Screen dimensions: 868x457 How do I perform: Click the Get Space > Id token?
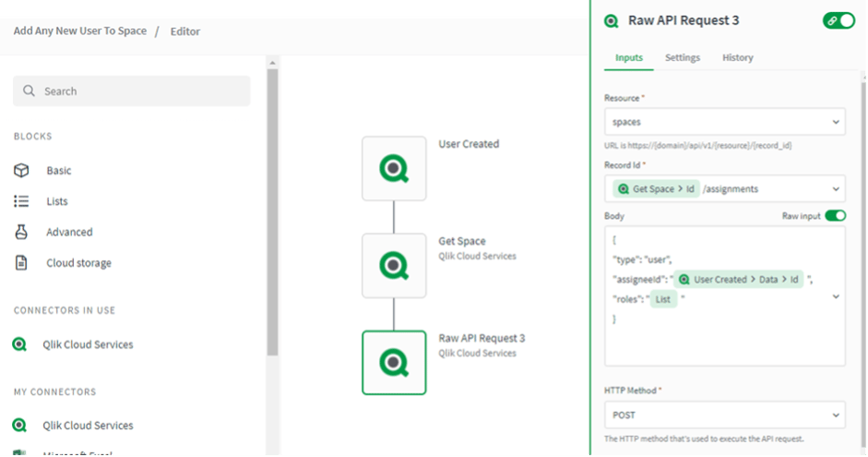coord(657,189)
